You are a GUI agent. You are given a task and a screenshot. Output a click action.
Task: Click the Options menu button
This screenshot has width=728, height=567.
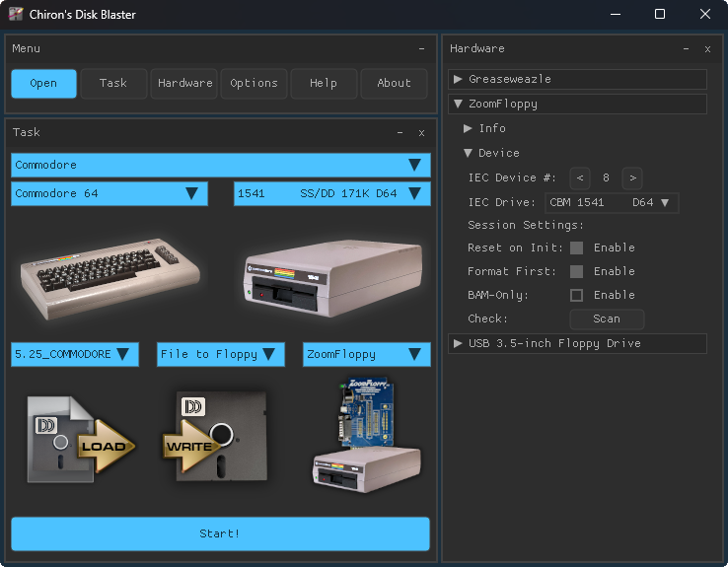254,84
